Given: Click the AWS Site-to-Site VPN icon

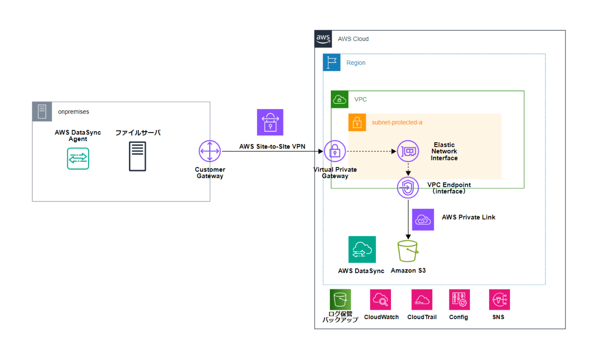Looking at the screenshot, I should (x=270, y=122).
